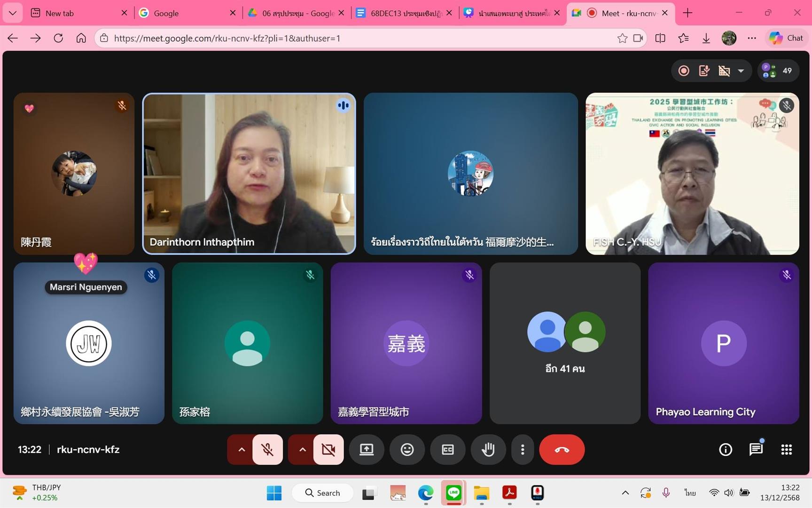Switch to the 68DEC13 document tab
This screenshot has width=812, height=508.
point(404,13)
